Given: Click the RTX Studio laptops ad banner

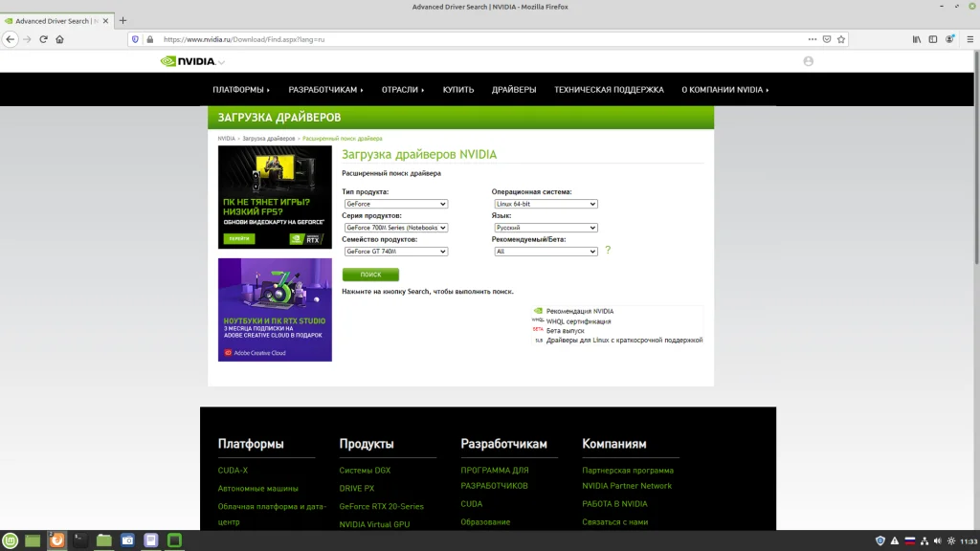Looking at the screenshot, I should (x=275, y=310).
